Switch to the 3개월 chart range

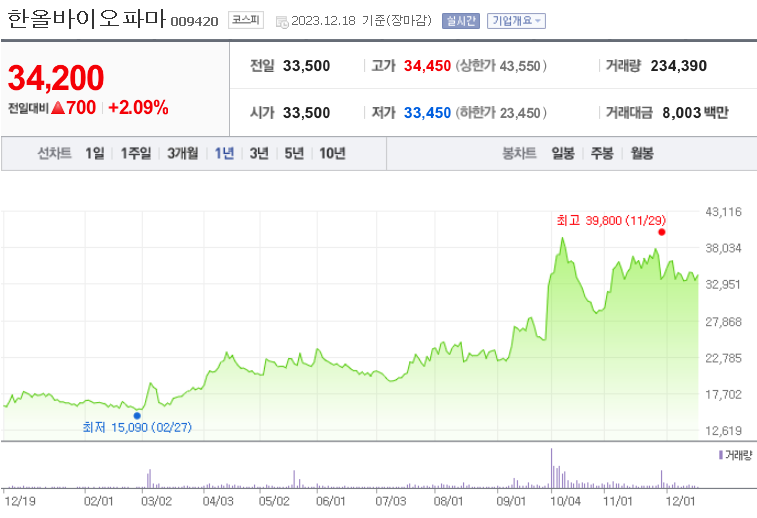click(182, 154)
